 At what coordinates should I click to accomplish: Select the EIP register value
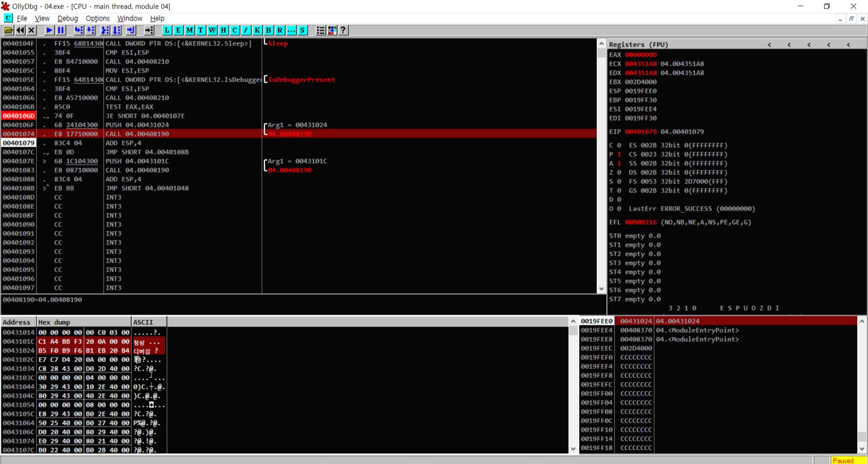point(641,132)
